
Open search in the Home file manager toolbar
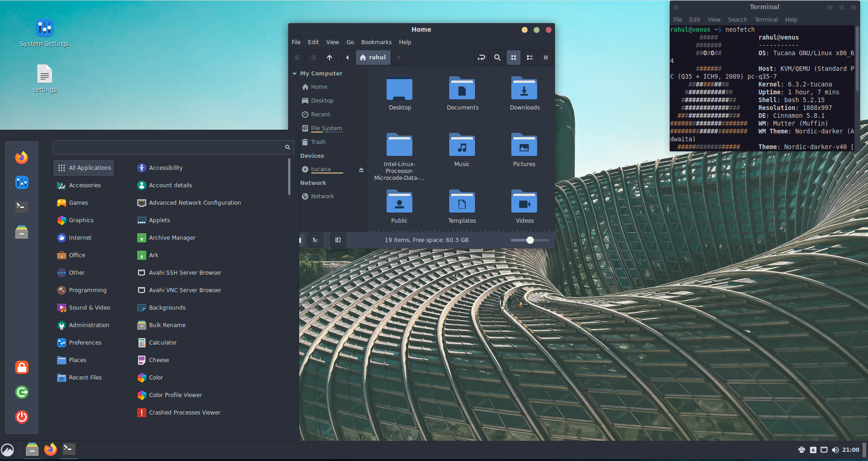[497, 58]
